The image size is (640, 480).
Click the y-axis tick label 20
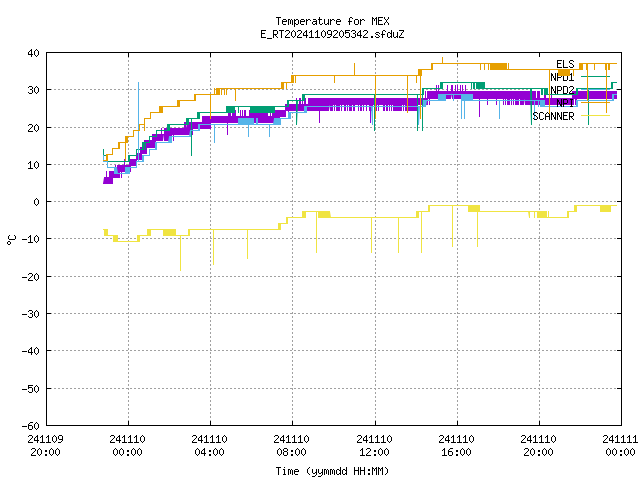(x=33, y=128)
